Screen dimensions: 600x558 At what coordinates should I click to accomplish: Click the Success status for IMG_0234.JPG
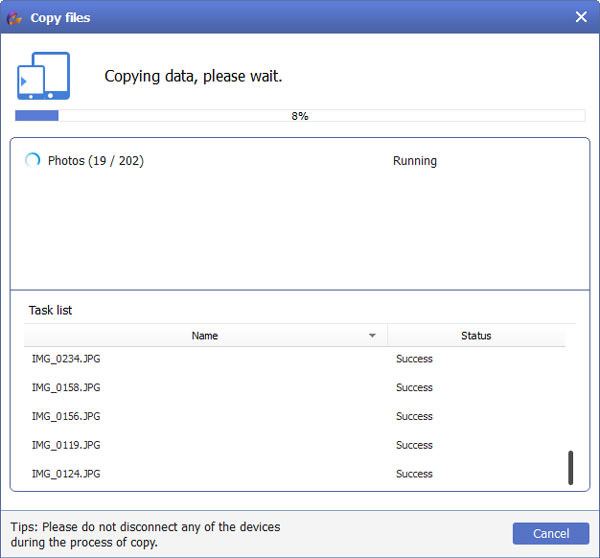tap(414, 358)
